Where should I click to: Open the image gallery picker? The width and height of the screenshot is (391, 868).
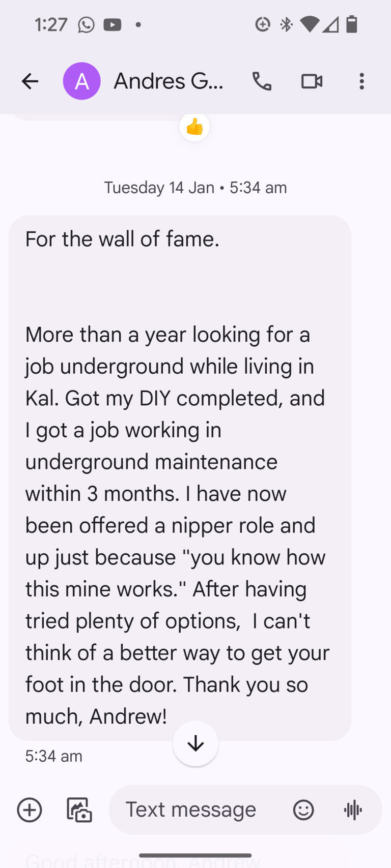[78, 810]
